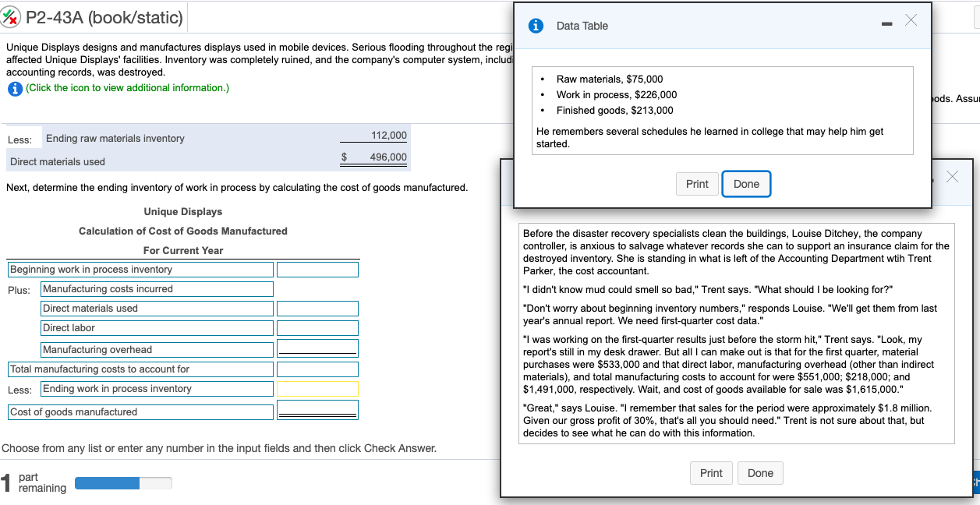Click amount field for Cost of goods manufactured
This screenshot has width=980, height=505.
click(317, 411)
